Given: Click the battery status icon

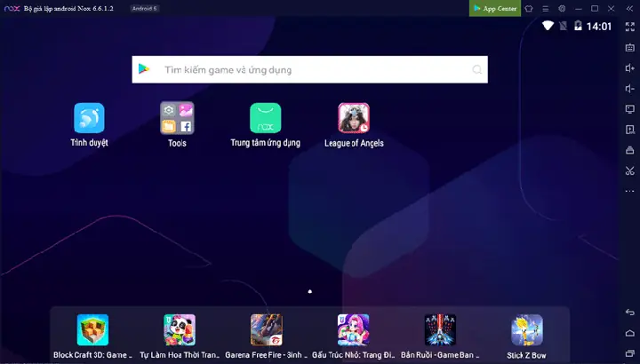Looking at the screenshot, I should 578,26.
